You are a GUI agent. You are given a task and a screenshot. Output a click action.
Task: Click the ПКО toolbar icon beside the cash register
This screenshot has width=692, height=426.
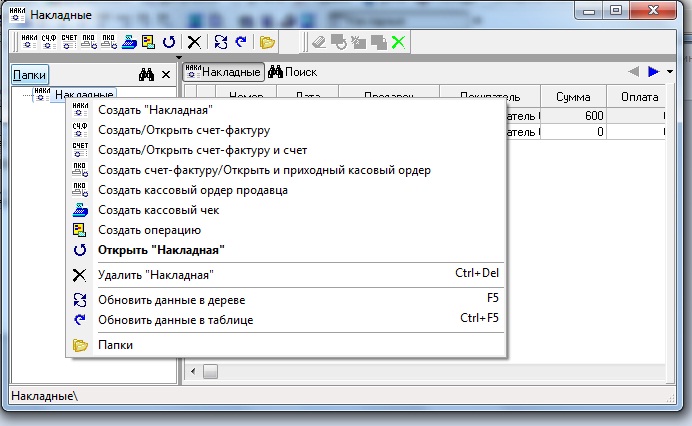[x=109, y=42]
